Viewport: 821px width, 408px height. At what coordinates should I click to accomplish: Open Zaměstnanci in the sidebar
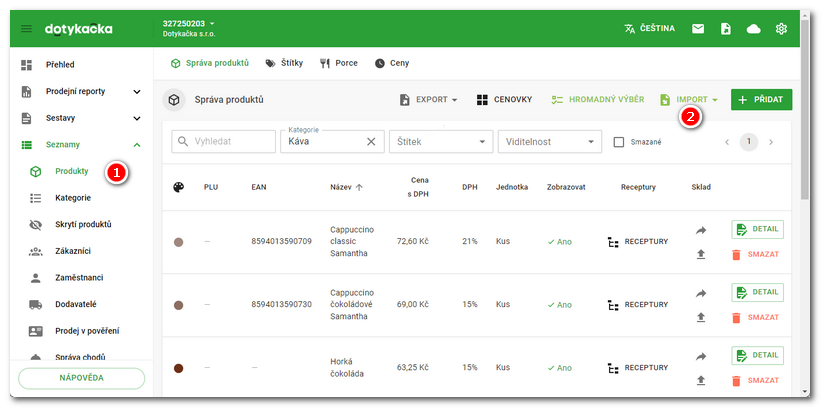(81, 278)
